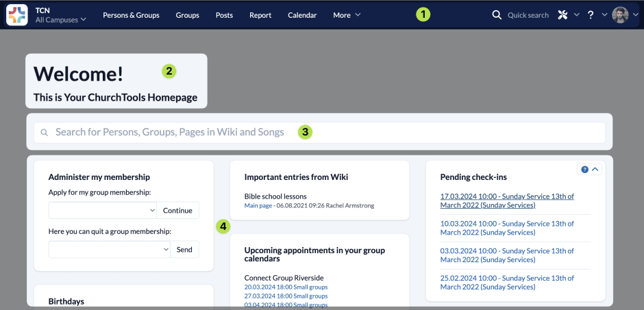
Task: Click the ChurchTools logo icon
Action: pyautogui.click(x=16, y=15)
